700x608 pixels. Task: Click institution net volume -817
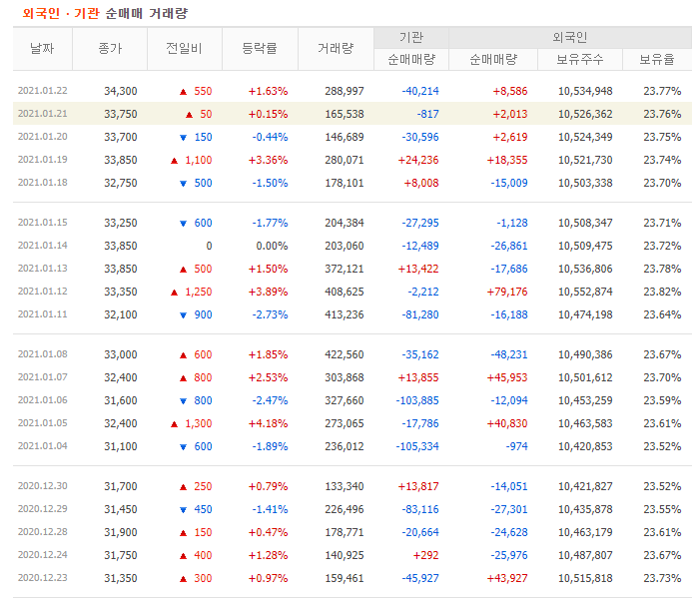tap(427, 114)
